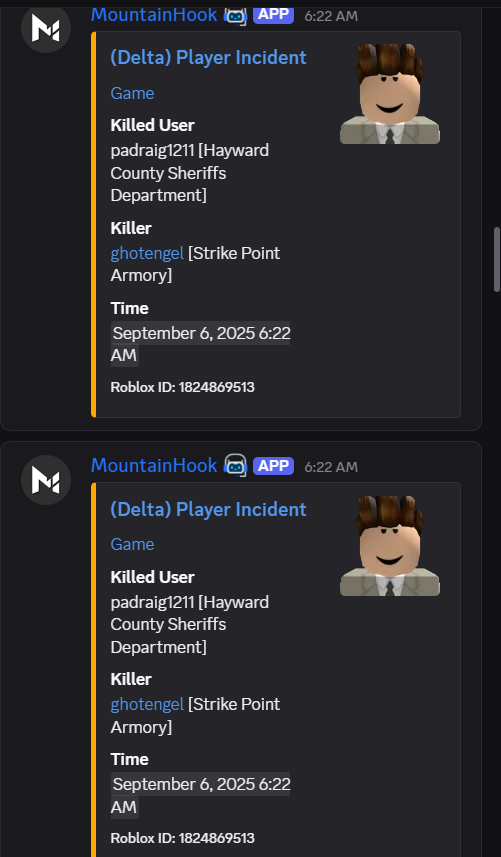This screenshot has height=857, width=501.
Task: Click the Game link in the first embed
Action: click(x=132, y=93)
